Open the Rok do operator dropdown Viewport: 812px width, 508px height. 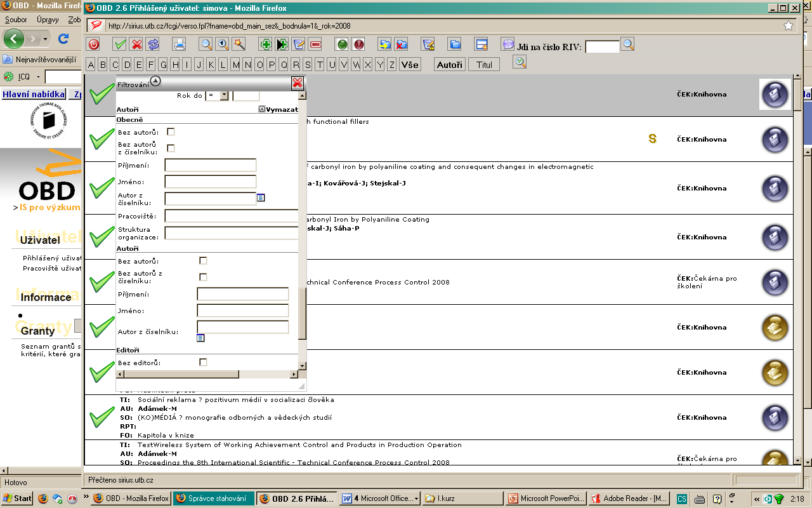(223, 95)
